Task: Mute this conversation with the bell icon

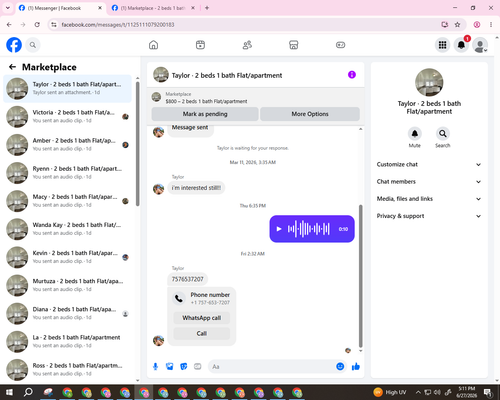Action: 415,134
